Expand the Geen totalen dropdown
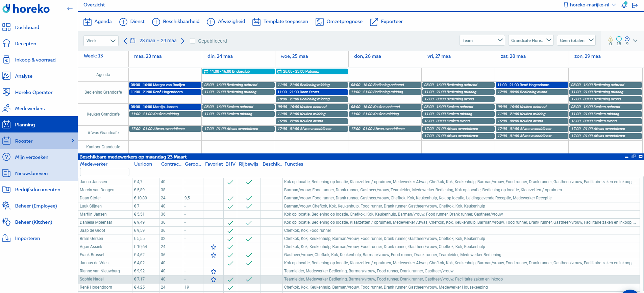This screenshot has width=644, height=293. click(x=576, y=41)
